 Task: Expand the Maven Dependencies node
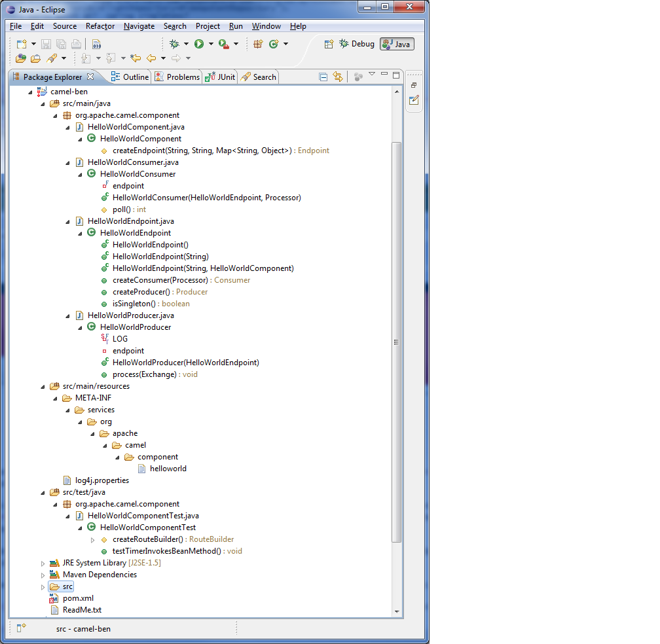click(x=43, y=575)
